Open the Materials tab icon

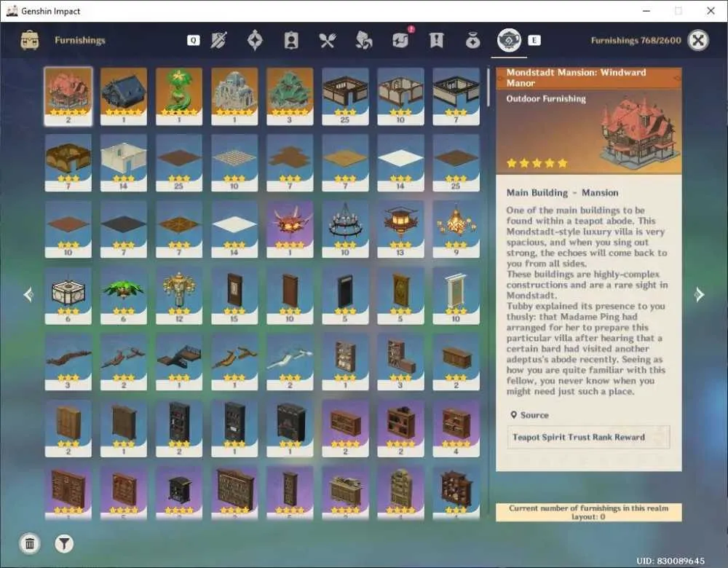[363, 40]
